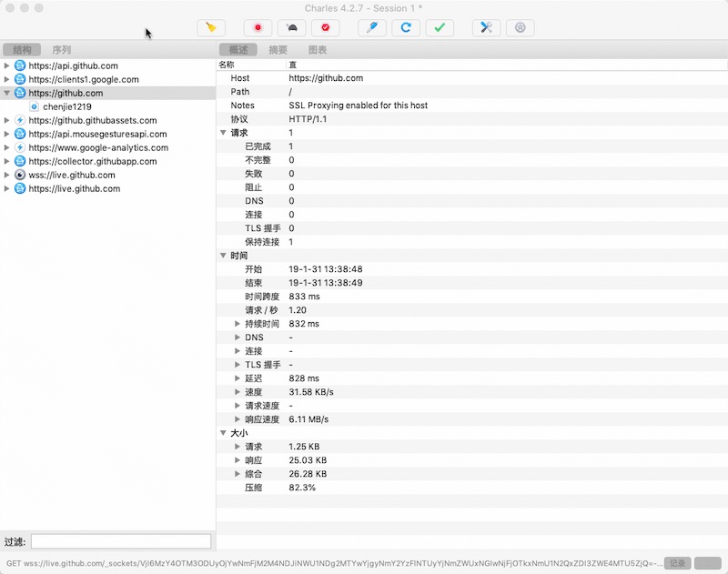Viewport: 728px width, 574px height.
Task: Compose a request with the pen icon
Action: (x=372, y=28)
